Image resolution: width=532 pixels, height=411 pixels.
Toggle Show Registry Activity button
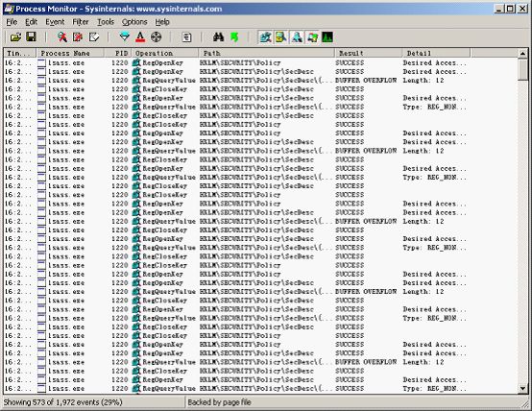point(265,37)
